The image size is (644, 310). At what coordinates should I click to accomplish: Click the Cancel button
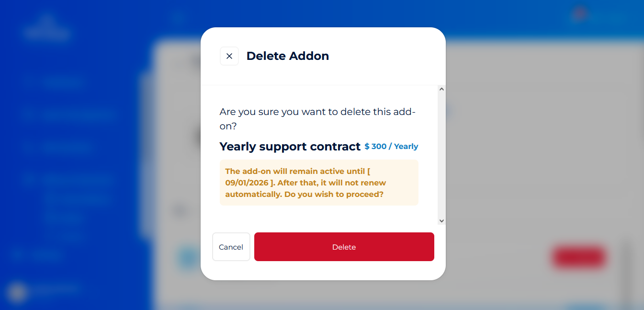231,247
